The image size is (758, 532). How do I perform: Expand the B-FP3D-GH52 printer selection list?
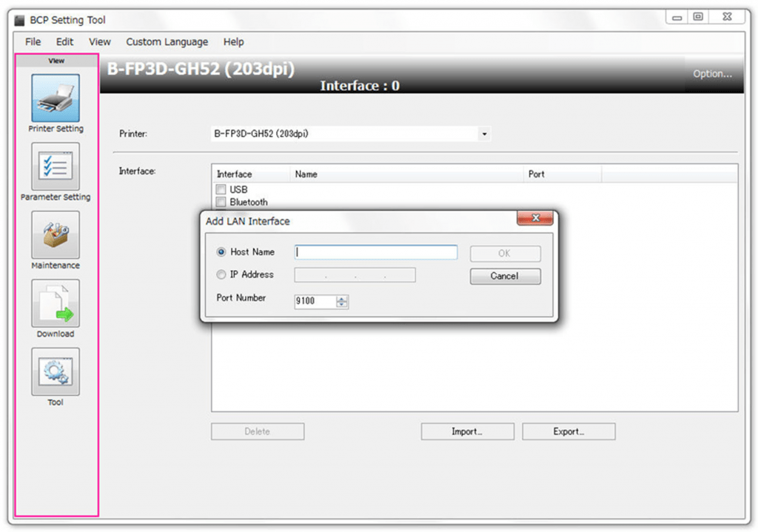point(484,134)
